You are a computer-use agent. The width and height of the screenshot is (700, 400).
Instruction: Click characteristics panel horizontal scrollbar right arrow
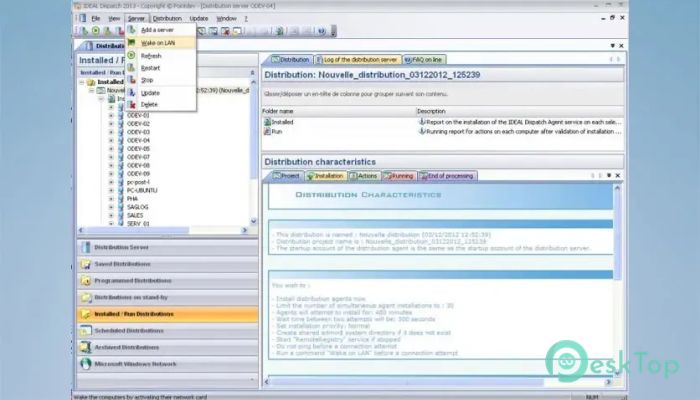tap(608, 382)
